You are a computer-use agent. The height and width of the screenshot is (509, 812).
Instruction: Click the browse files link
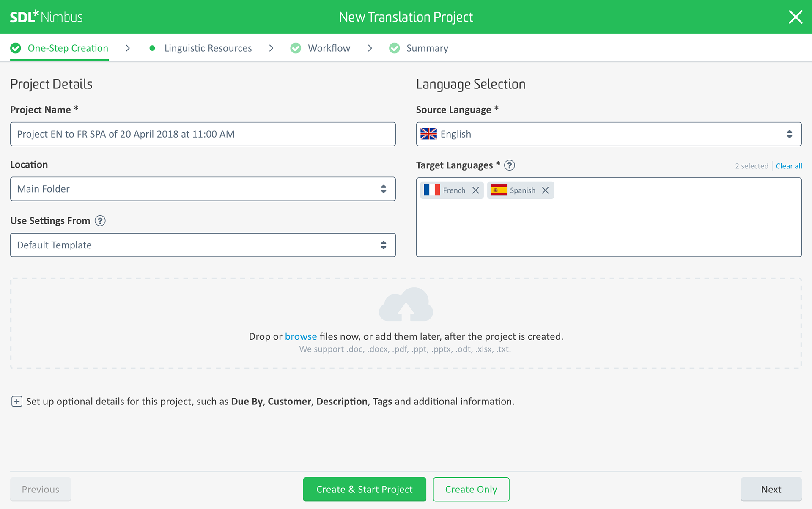(x=301, y=336)
